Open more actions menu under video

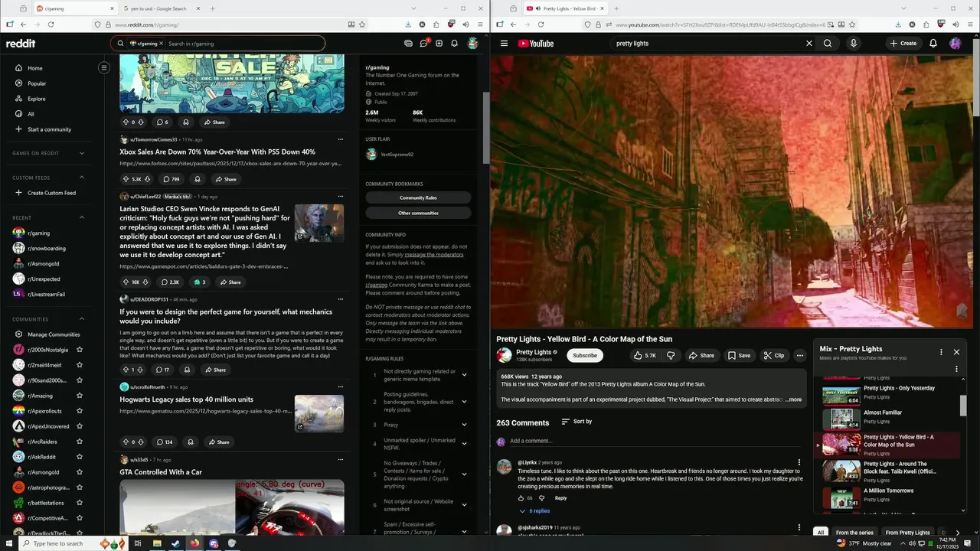point(800,355)
